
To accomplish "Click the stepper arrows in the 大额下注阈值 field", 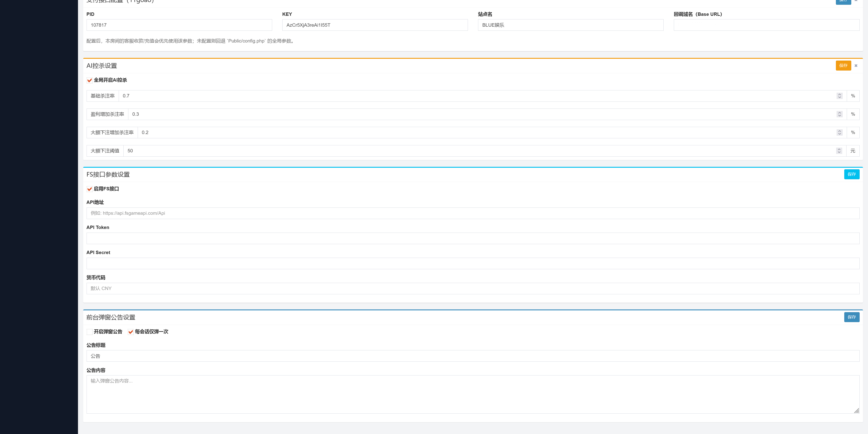I will click(x=839, y=151).
